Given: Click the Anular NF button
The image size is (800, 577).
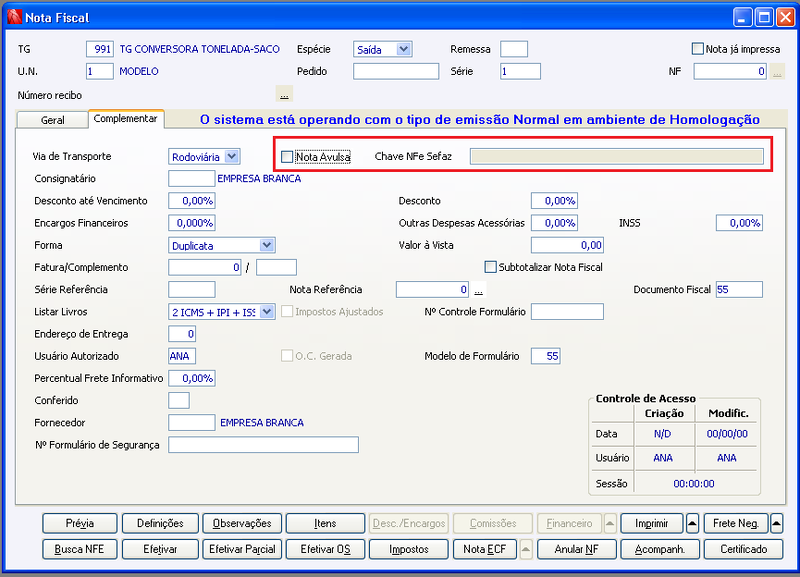Looking at the screenshot, I should tap(577, 549).
